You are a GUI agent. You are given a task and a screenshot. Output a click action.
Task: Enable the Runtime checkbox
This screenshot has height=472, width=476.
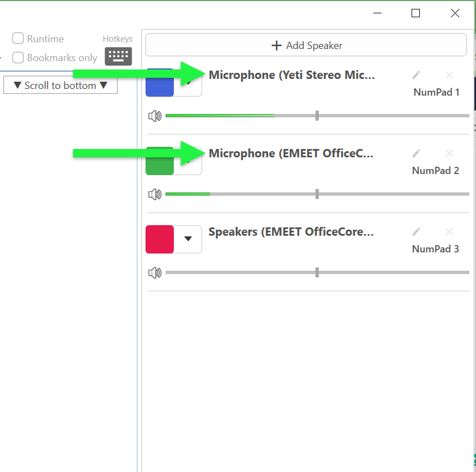click(x=18, y=38)
